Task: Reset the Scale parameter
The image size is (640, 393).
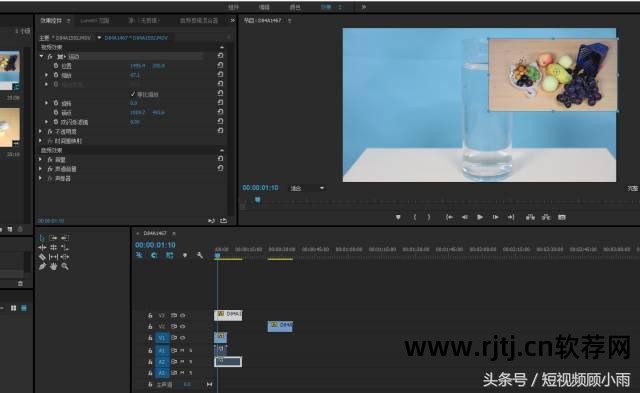Action: pyautogui.click(x=220, y=74)
